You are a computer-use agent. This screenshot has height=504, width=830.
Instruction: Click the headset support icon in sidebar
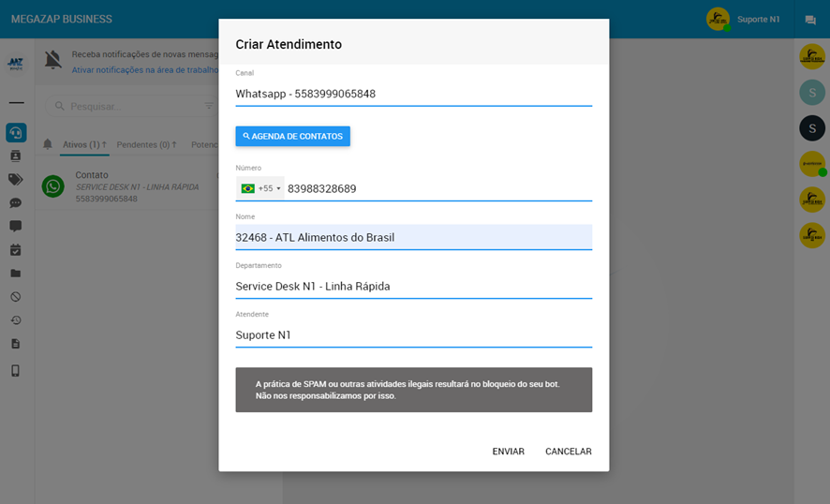point(16,132)
